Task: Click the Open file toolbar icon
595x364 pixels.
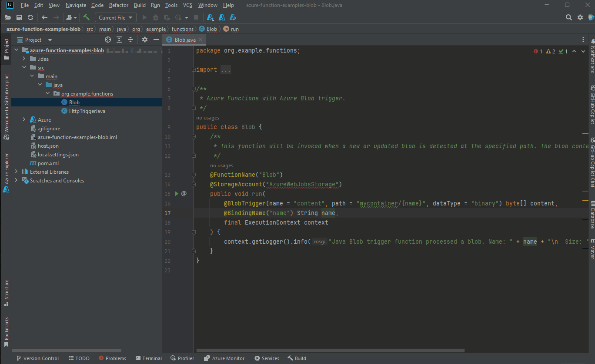Action: [8, 17]
